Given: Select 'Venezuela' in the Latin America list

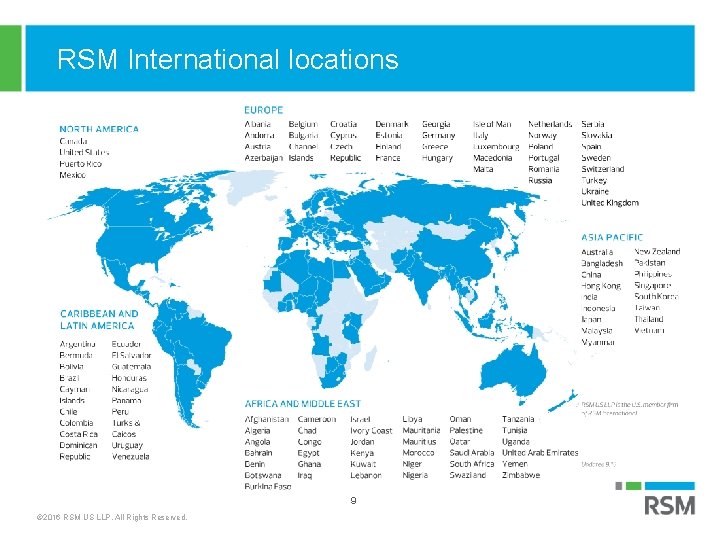Looking at the screenshot, I should point(130,457).
